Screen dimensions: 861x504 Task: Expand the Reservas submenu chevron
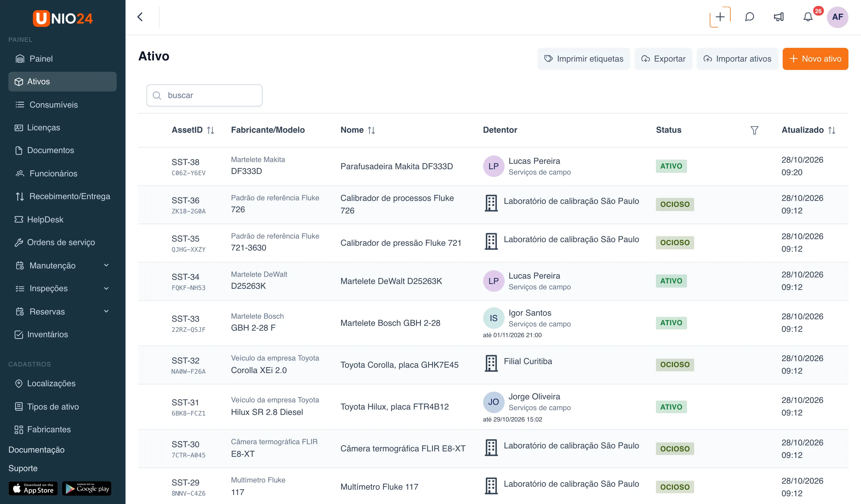[106, 311]
